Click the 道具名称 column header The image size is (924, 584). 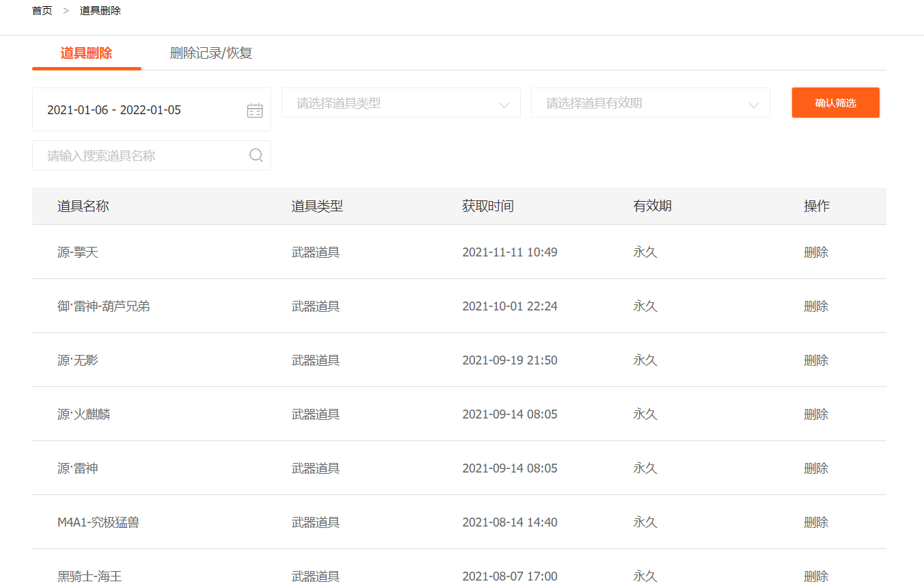(x=83, y=206)
